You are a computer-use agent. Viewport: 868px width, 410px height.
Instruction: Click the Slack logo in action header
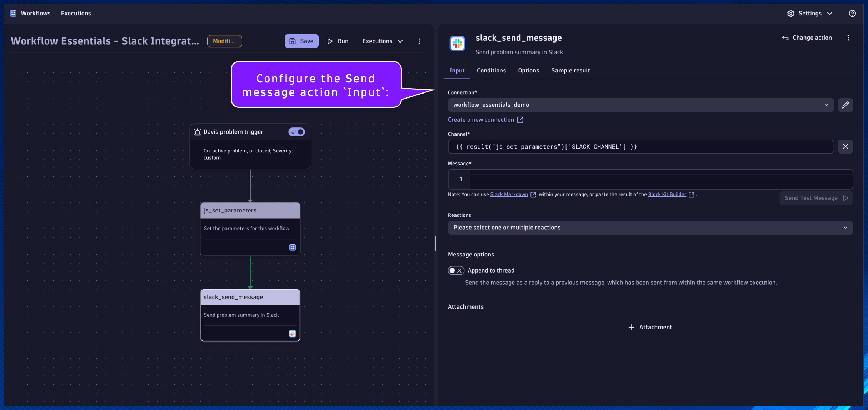457,44
